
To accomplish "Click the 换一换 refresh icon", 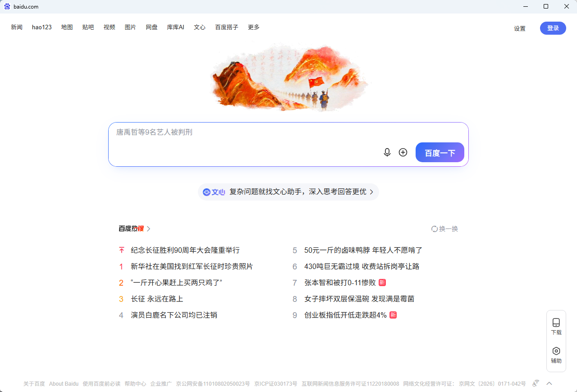I will pyautogui.click(x=435, y=229).
